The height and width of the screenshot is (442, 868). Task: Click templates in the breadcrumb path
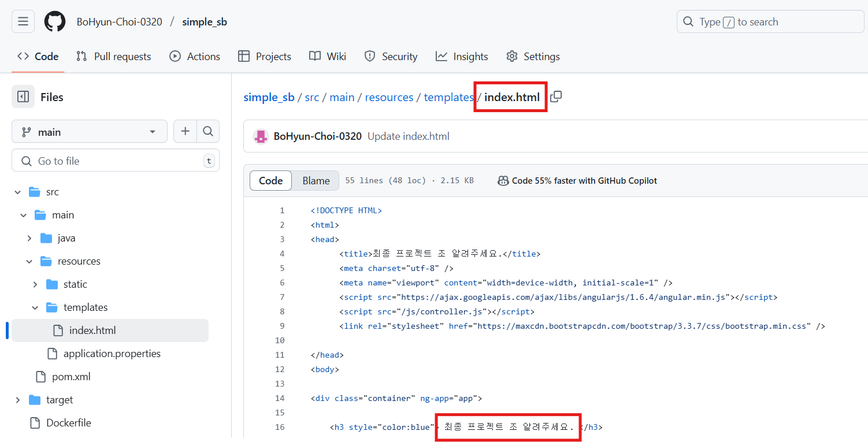(x=449, y=97)
